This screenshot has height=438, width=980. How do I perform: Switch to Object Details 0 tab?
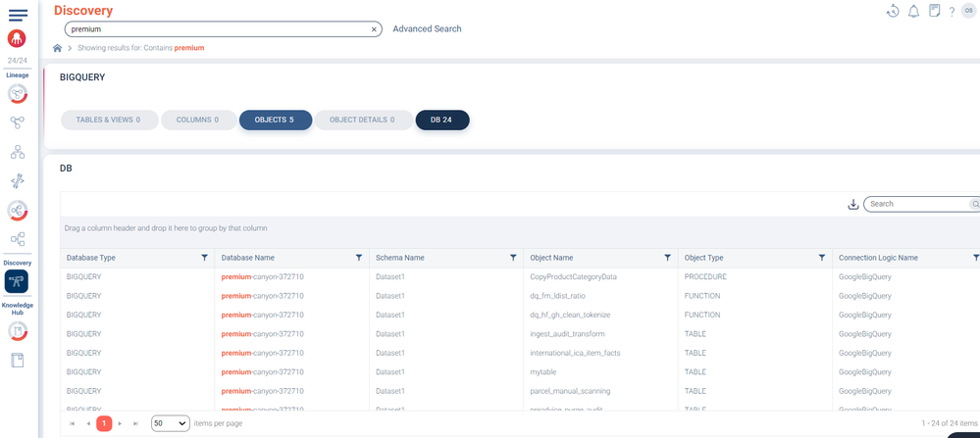pos(364,120)
